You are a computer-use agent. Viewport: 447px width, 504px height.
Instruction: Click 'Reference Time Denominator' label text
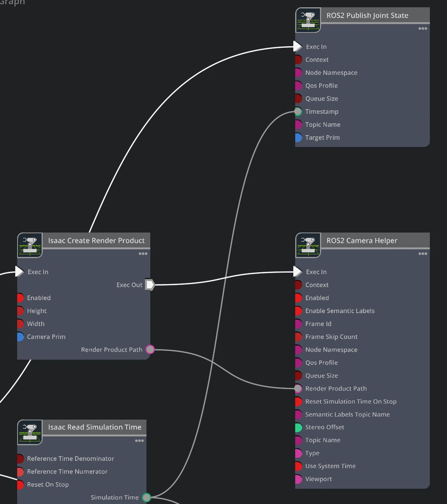click(x=71, y=459)
